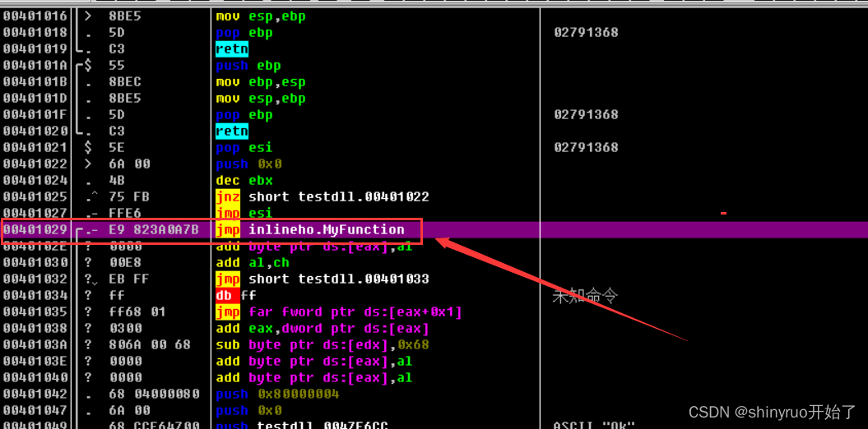Image resolution: width=868 pixels, height=429 pixels.
Task: Click hex bytes 'EB FF'
Action: coord(129,279)
